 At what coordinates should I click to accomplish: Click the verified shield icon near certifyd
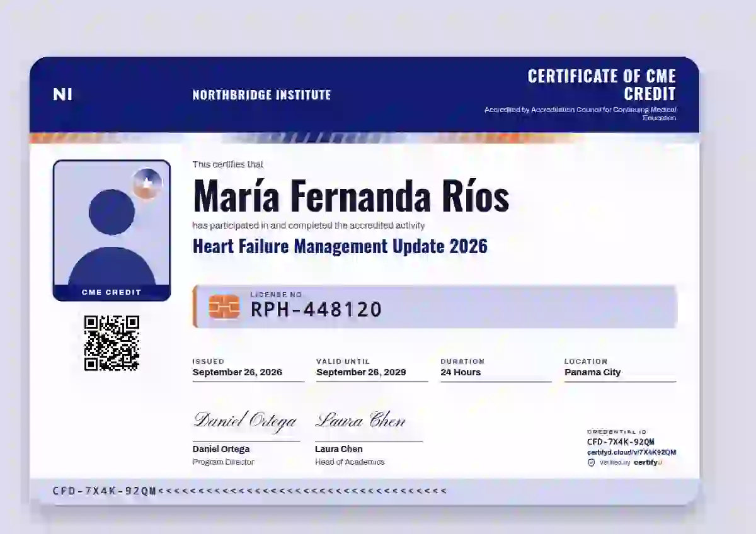(591, 462)
